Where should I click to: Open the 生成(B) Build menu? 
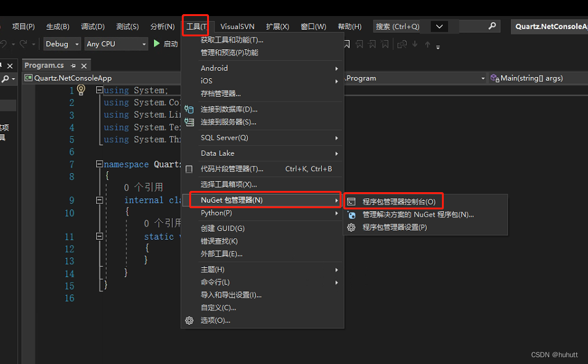point(58,26)
